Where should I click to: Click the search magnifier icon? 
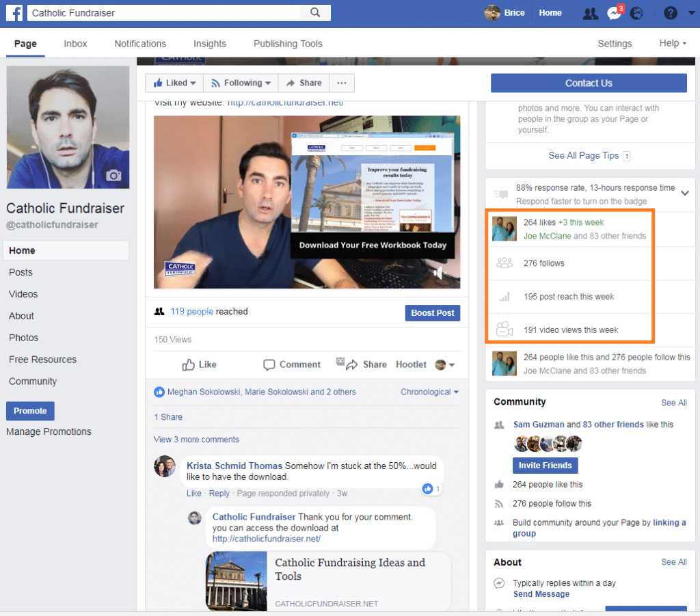click(315, 12)
